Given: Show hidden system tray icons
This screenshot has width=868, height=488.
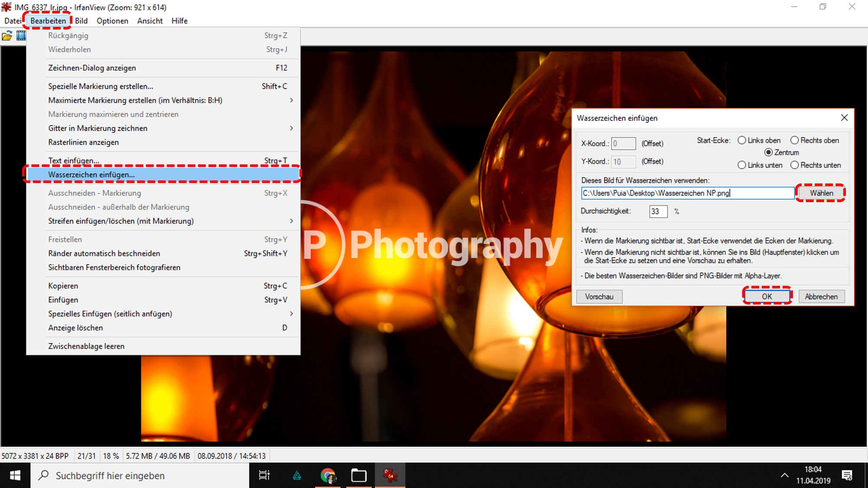Looking at the screenshot, I should click(784, 475).
